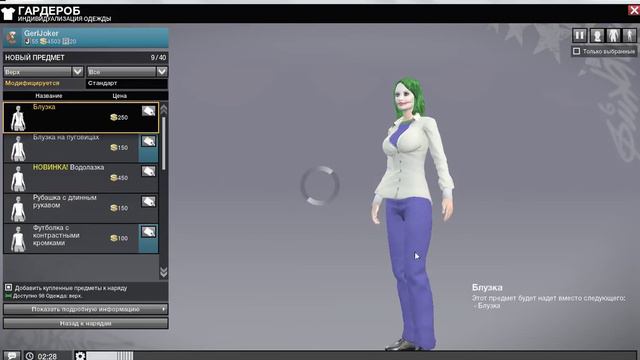Click the Водолазка mannequin thumbnail

pyautogui.click(x=18, y=178)
